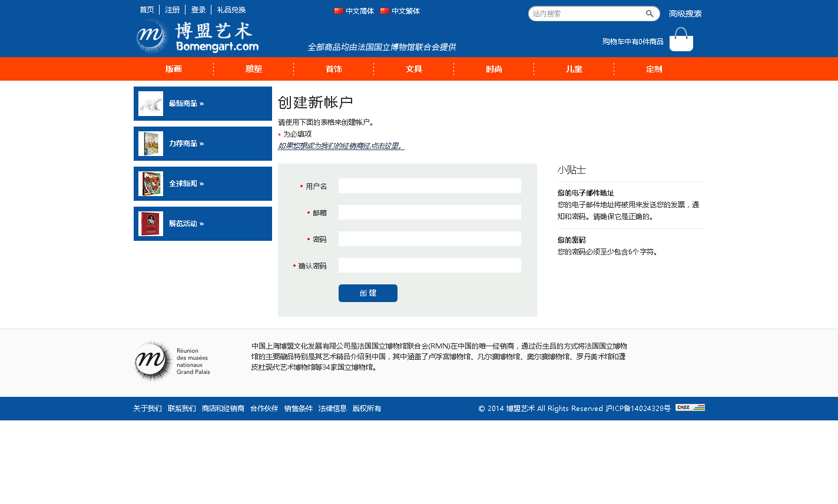Click the CNZZ statistics badge icon
Image resolution: width=838 pixels, height=504 pixels.
(x=690, y=407)
